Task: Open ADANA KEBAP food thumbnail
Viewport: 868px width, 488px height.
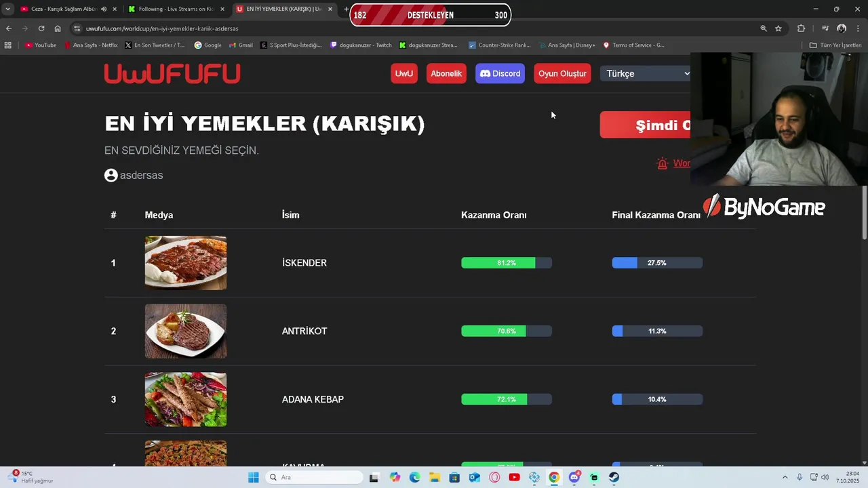Action: pyautogui.click(x=186, y=399)
